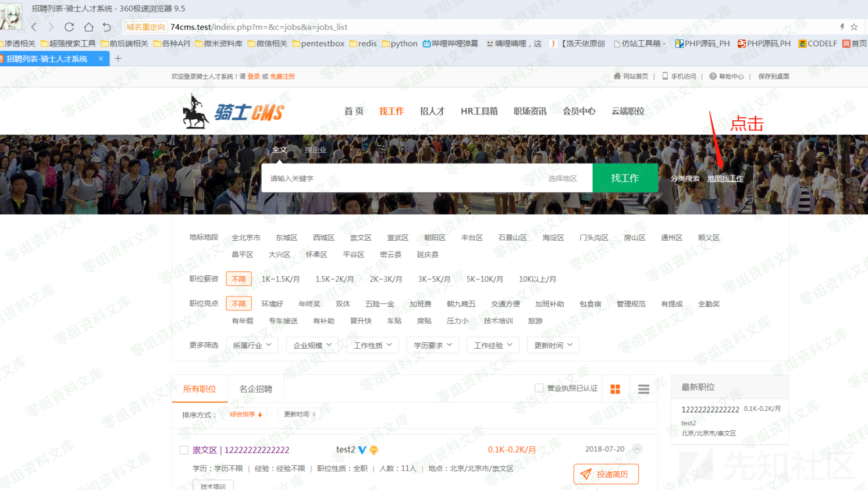Click the 免费注册 link
Viewport: 868px width, 490px height.
pos(283,76)
